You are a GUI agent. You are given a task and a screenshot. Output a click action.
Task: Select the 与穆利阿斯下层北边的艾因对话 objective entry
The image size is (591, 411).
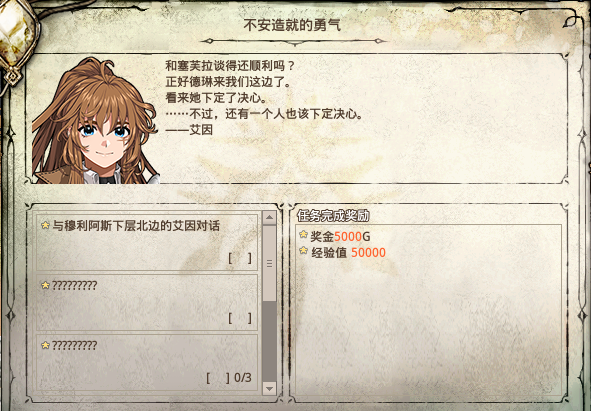pyautogui.click(x=147, y=242)
